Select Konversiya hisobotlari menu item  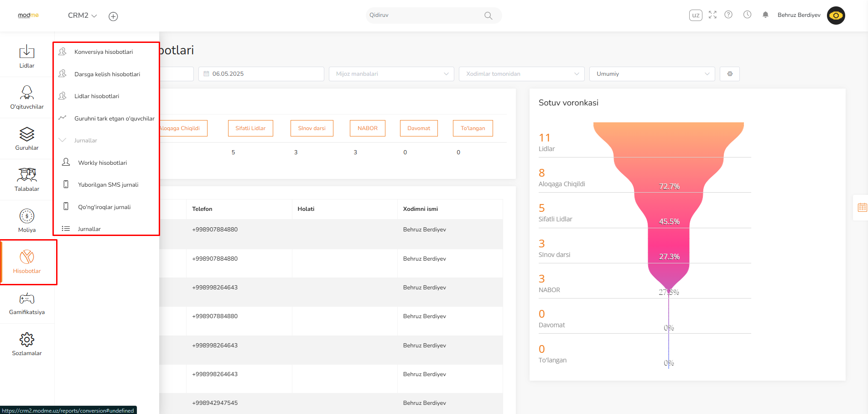point(104,52)
